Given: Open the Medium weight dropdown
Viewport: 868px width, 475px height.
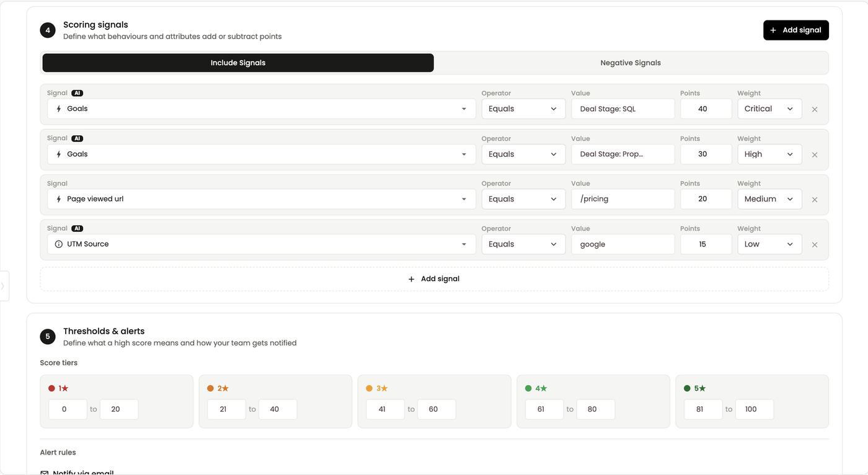Looking at the screenshot, I should tap(769, 199).
